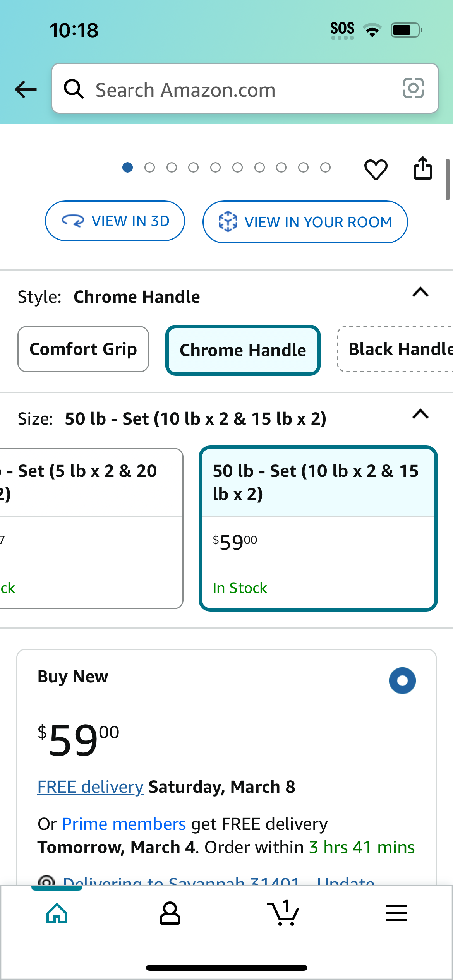Jump to the second image carousel dot
Viewport: 453px width, 980px height.
pyautogui.click(x=149, y=168)
